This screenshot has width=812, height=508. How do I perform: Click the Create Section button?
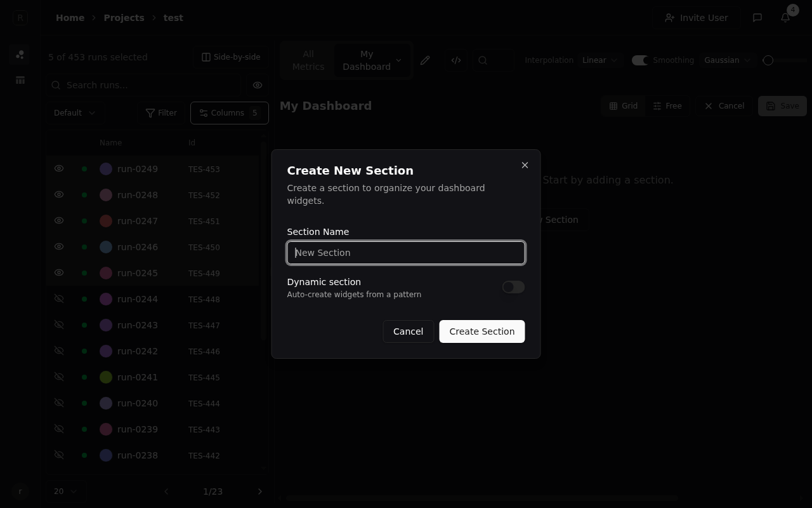coord(481,331)
